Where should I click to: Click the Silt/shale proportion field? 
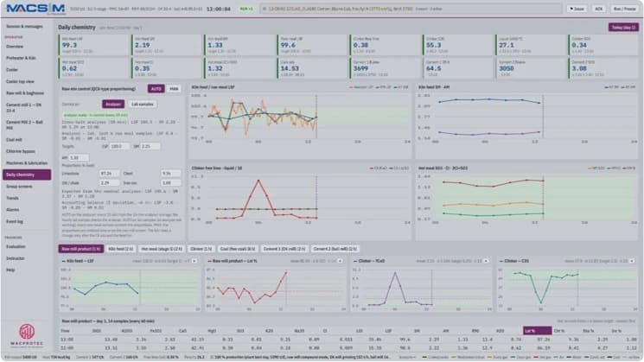(x=109, y=183)
